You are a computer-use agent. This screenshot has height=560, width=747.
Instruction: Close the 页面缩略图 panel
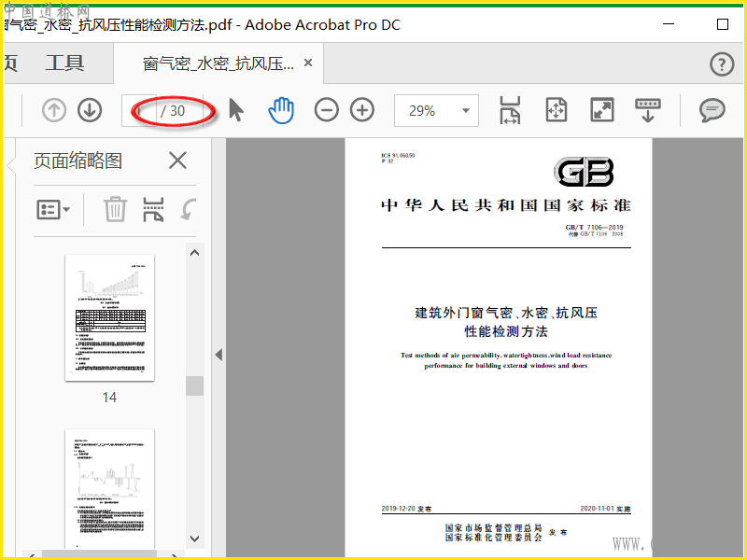tap(177, 161)
